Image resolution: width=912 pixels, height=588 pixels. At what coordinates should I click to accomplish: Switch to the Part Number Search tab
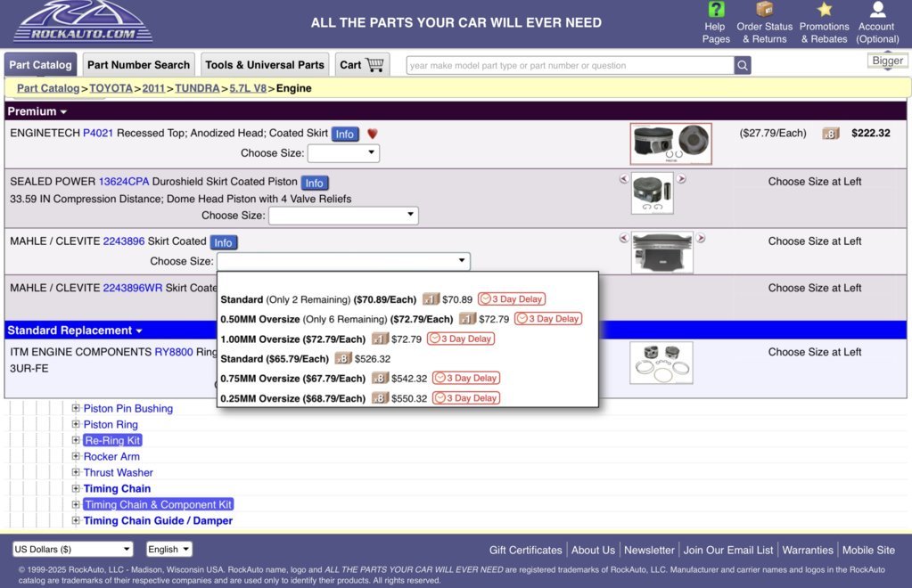(x=138, y=65)
